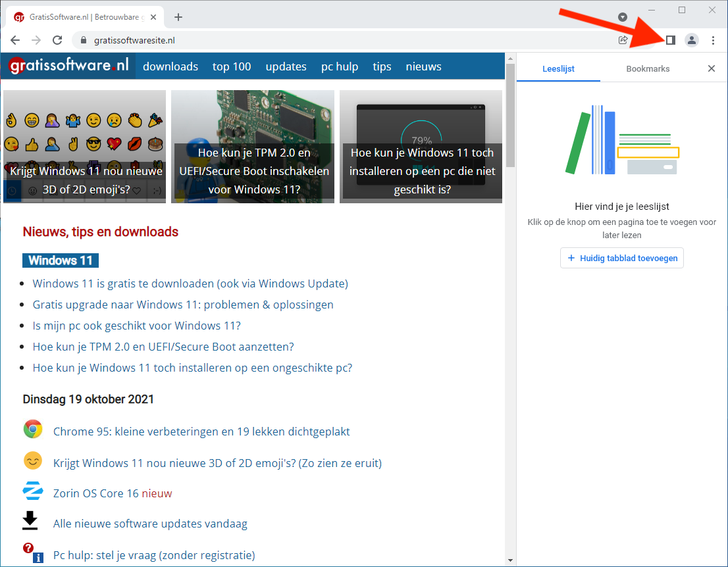Open the three-dot Chrome menu
The image size is (728, 567).
tap(713, 40)
